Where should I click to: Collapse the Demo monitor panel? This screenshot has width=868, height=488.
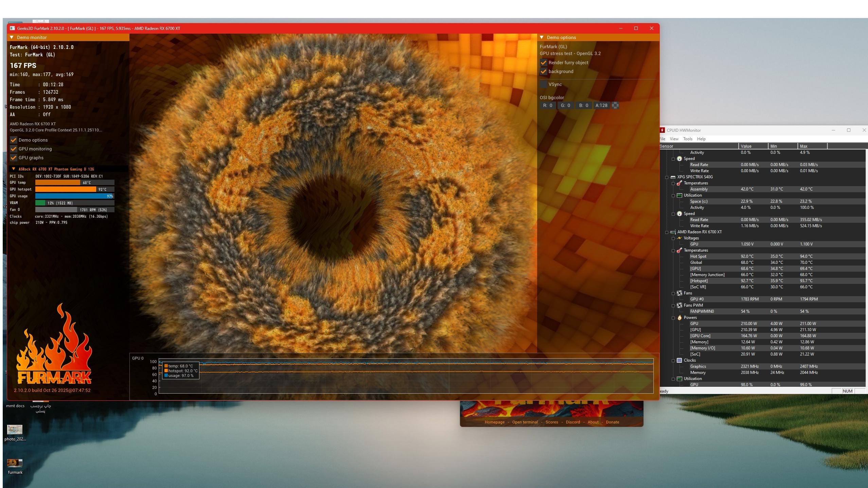12,37
